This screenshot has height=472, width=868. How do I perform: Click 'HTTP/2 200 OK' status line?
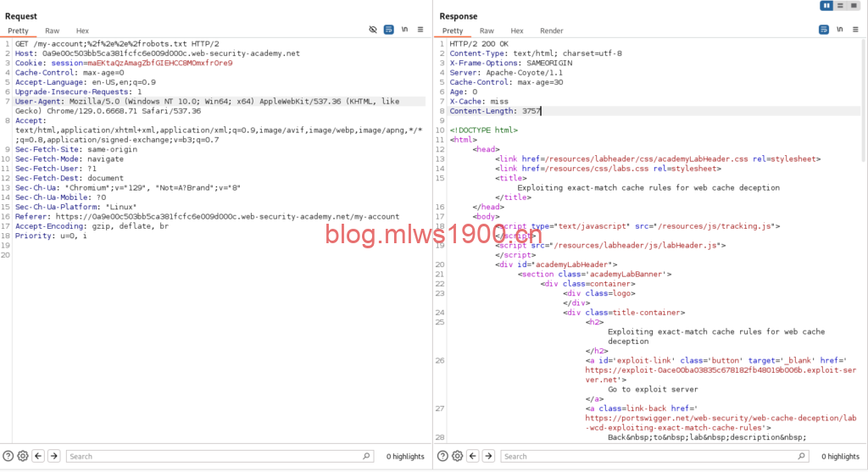coord(479,44)
